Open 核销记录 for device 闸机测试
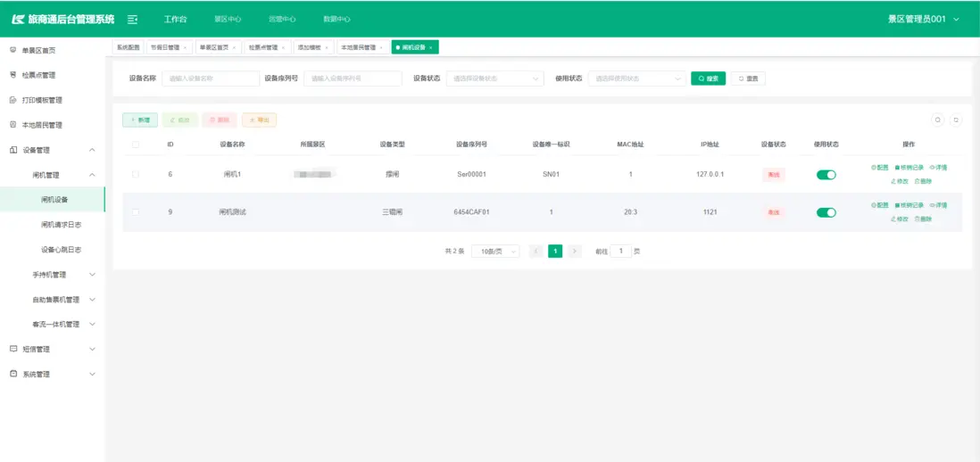 909,205
